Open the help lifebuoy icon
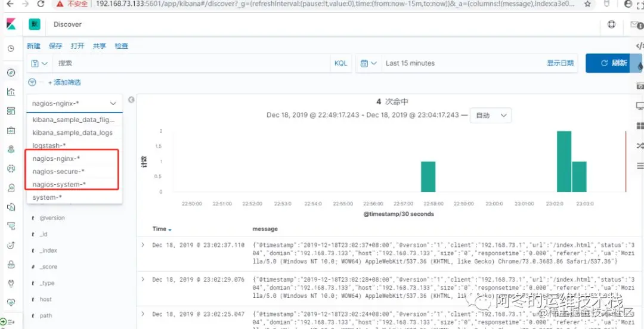This screenshot has height=329, width=644. (611, 24)
